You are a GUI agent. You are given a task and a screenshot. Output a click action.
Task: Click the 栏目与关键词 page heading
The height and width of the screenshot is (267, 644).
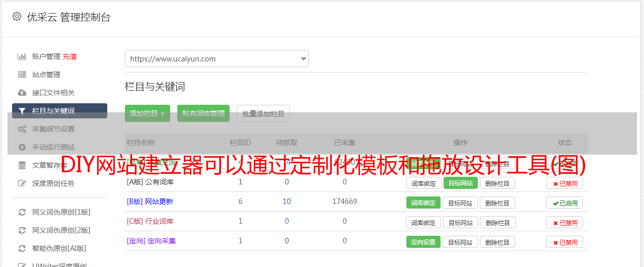coord(155,87)
